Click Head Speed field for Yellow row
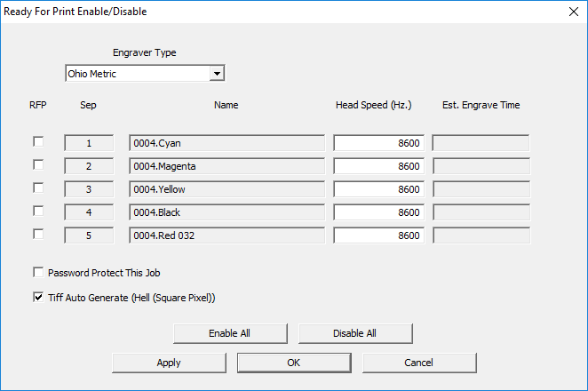Image resolution: width=588 pixels, height=391 pixels. click(378, 189)
